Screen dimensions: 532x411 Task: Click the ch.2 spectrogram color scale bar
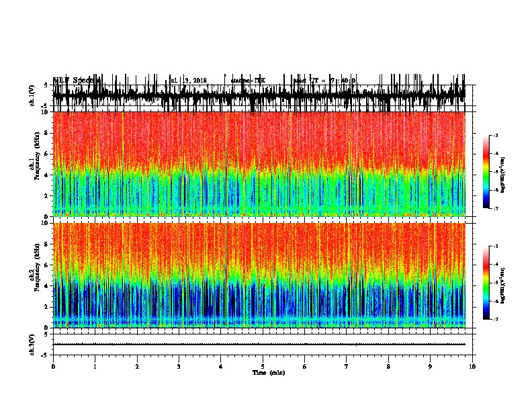click(x=486, y=283)
